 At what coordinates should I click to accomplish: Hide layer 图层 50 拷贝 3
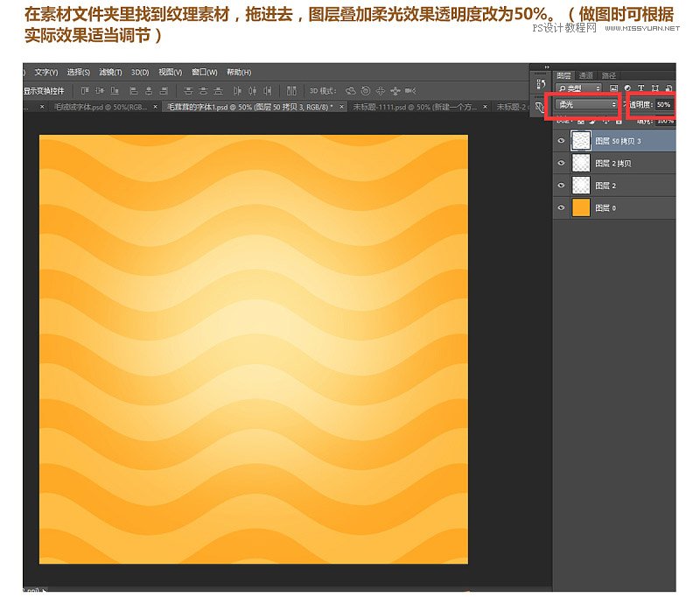coord(561,141)
